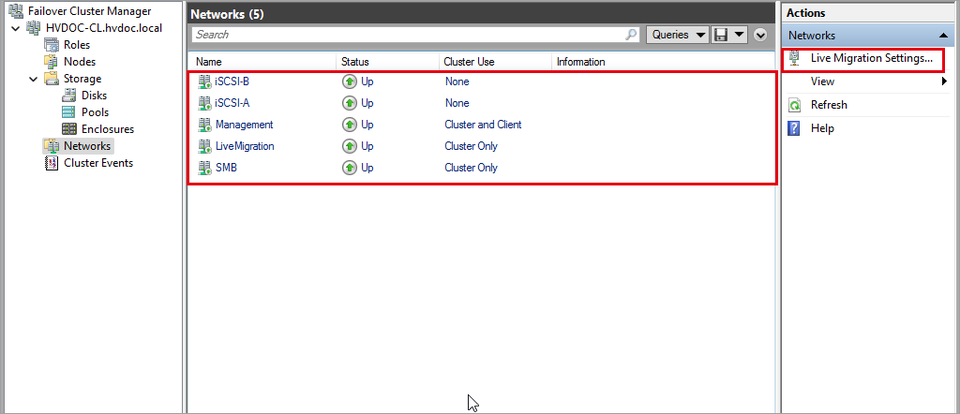Select Roles in the tree
The height and width of the screenshot is (414, 960).
point(77,45)
